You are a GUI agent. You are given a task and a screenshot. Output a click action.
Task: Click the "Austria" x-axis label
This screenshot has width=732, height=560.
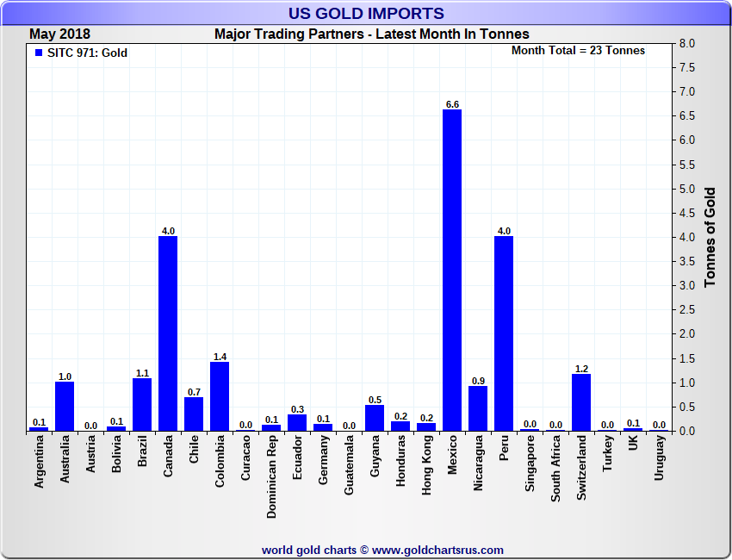click(90, 453)
